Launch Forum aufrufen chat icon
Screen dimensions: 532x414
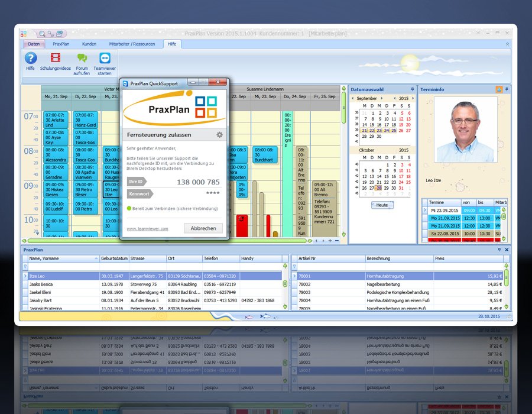pos(82,58)
